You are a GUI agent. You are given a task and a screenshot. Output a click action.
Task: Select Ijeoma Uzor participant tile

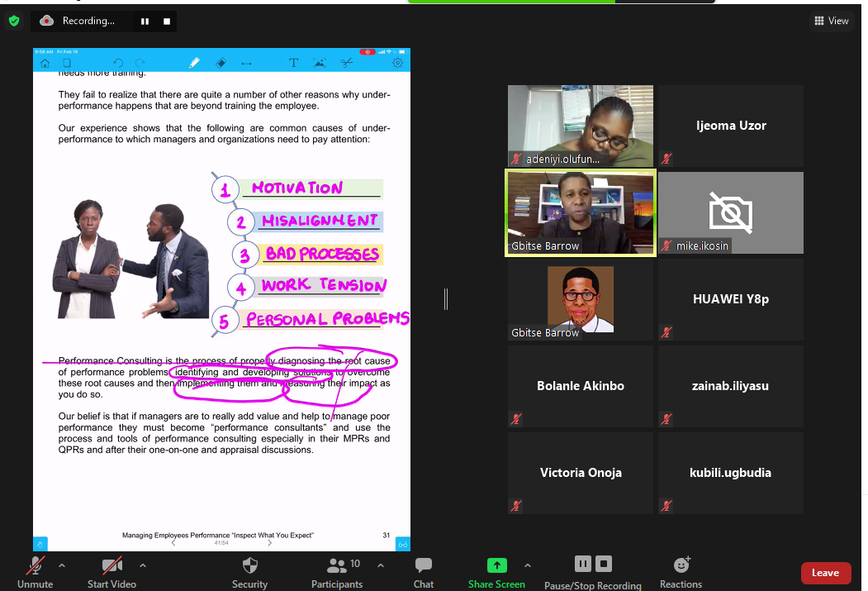pyautogui.click(x=731, y=126)
